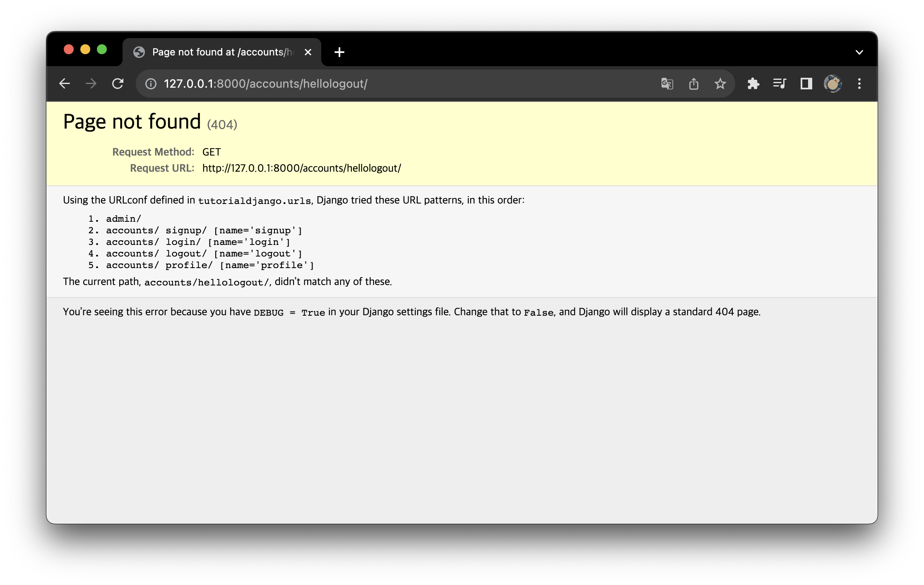Click the forward navigation arrow
This screenshot has width=924, height=585.
pyautogui.click(x=91, y=84)
